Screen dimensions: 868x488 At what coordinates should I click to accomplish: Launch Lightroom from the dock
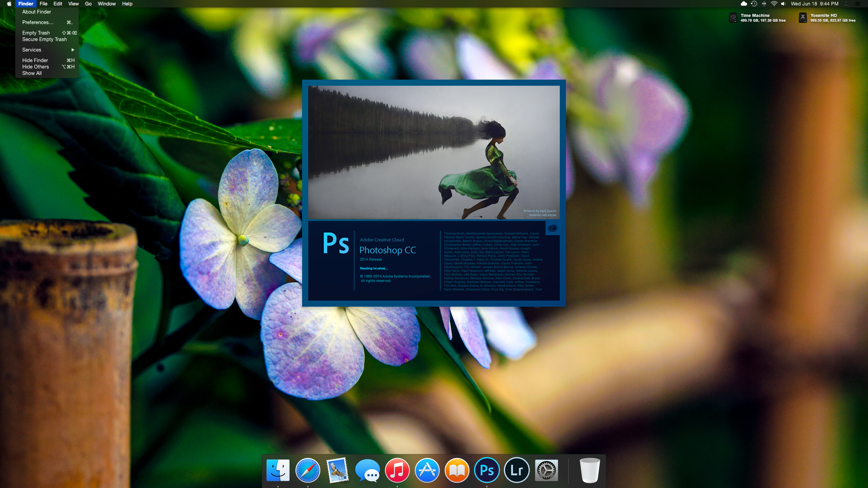pyautogui.click(x=516, y=470)
